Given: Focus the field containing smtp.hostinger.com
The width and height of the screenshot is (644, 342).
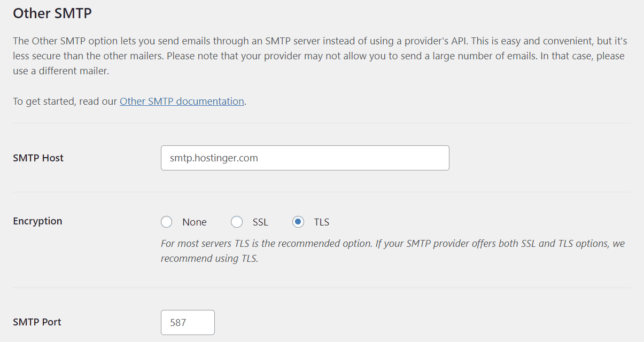Looking at the screenshot, I should (x=305, y=158).
